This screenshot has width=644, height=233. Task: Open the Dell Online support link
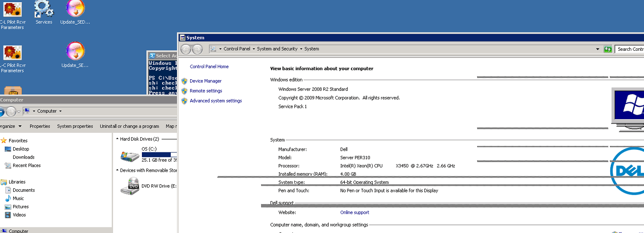[355, 212]
